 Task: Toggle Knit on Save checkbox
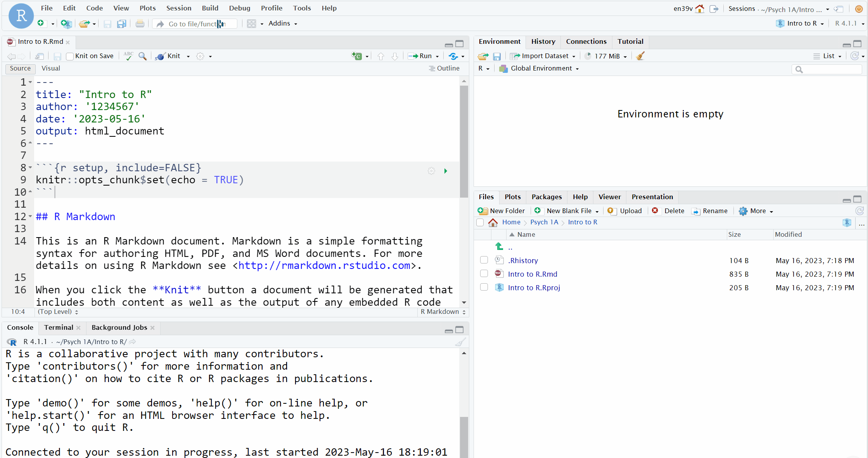coord(69,55)
